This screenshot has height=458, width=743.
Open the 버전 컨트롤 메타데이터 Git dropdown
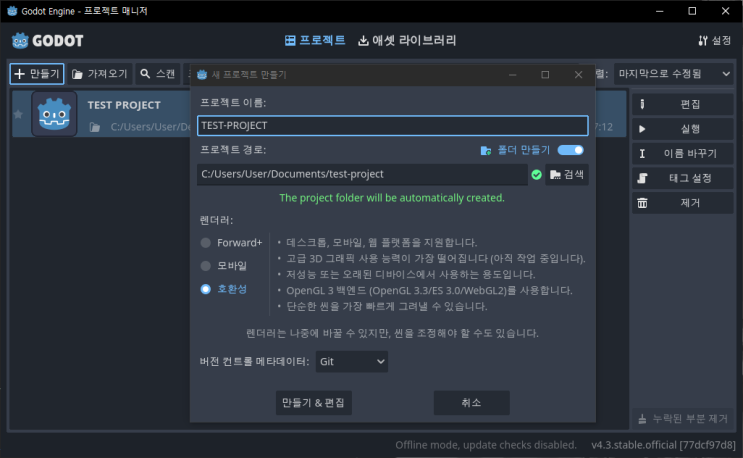352,361
